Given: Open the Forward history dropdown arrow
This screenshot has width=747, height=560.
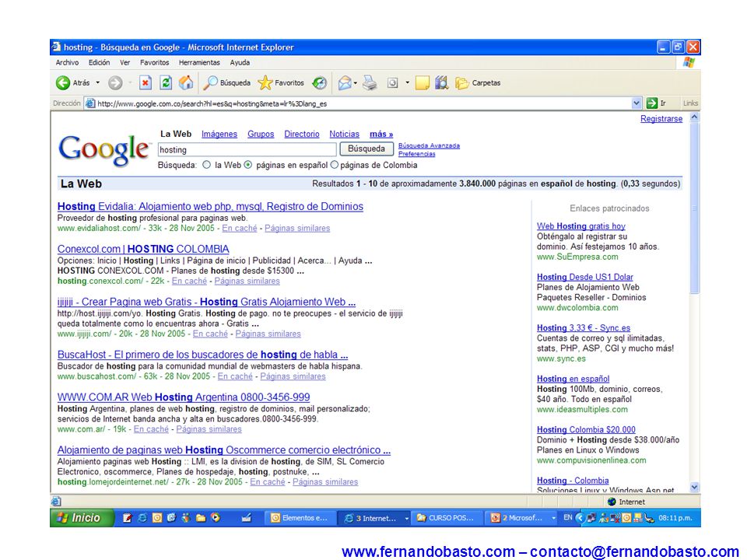Looking at the screenshot, I should click(130, 83).
